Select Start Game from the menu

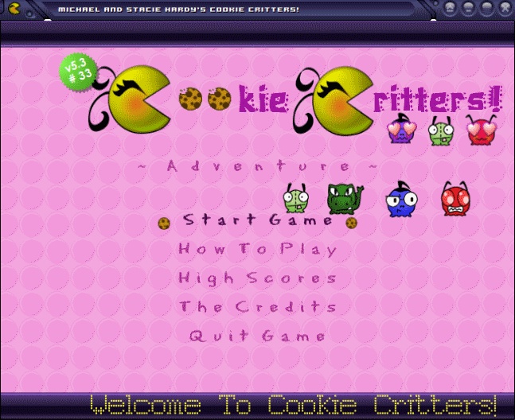tap(258, 220)
